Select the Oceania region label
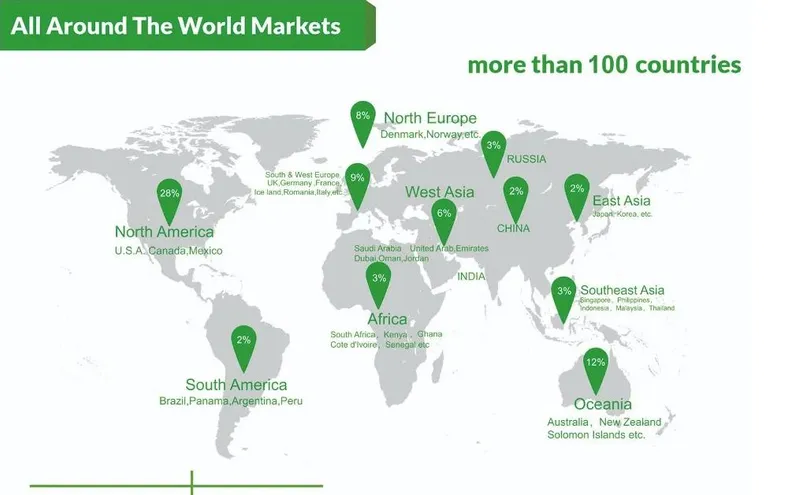Screen dimensions: 799x495 pos(602,404)
